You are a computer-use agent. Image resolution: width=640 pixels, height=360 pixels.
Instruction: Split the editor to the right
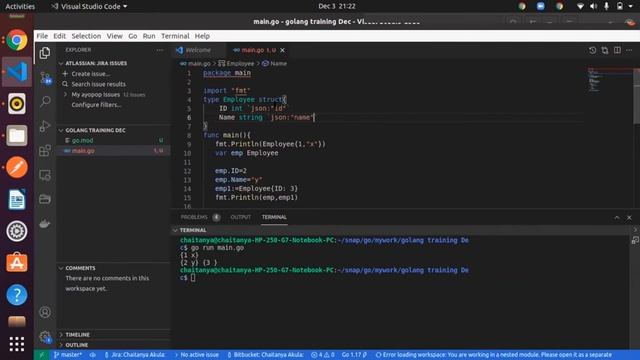pos(617,50)
